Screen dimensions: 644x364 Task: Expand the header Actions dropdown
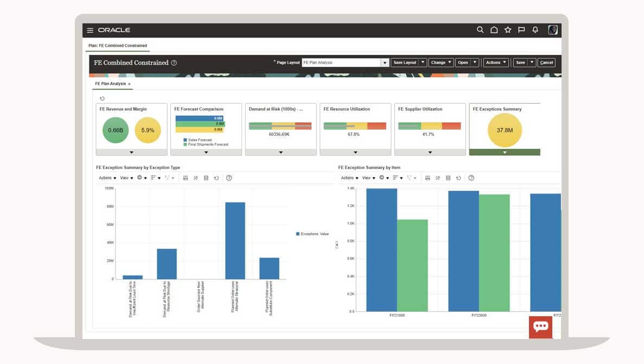pos(496,63)
